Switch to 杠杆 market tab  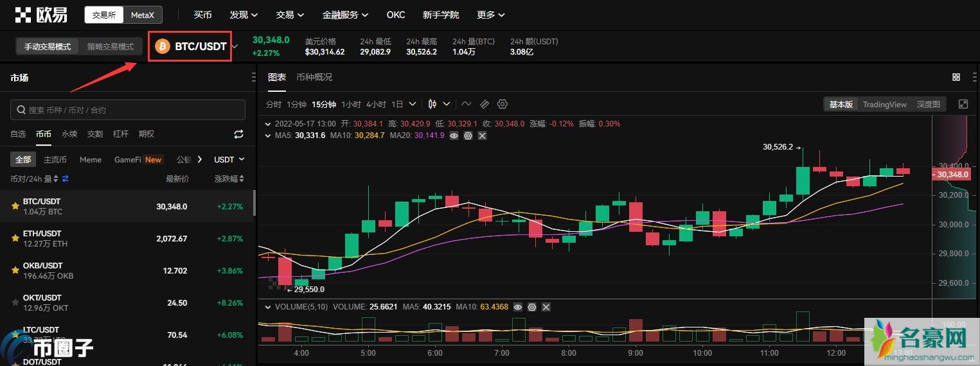[121, 134]
